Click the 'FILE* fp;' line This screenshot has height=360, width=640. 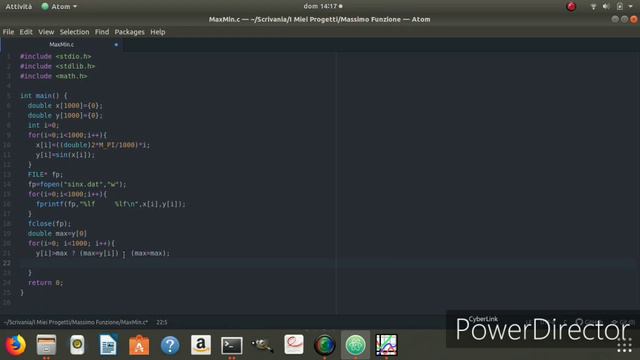tap(45, 174)
